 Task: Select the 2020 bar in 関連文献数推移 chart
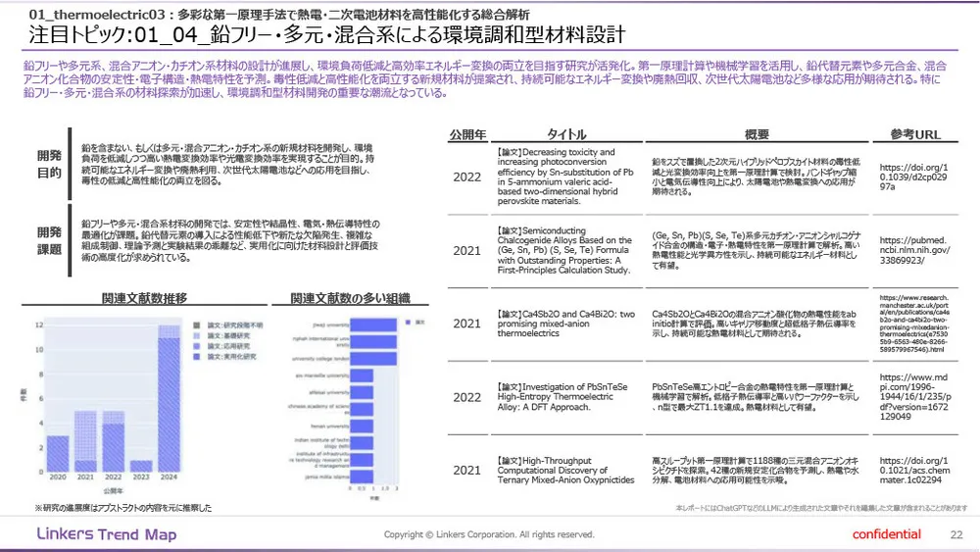point(58,454)
